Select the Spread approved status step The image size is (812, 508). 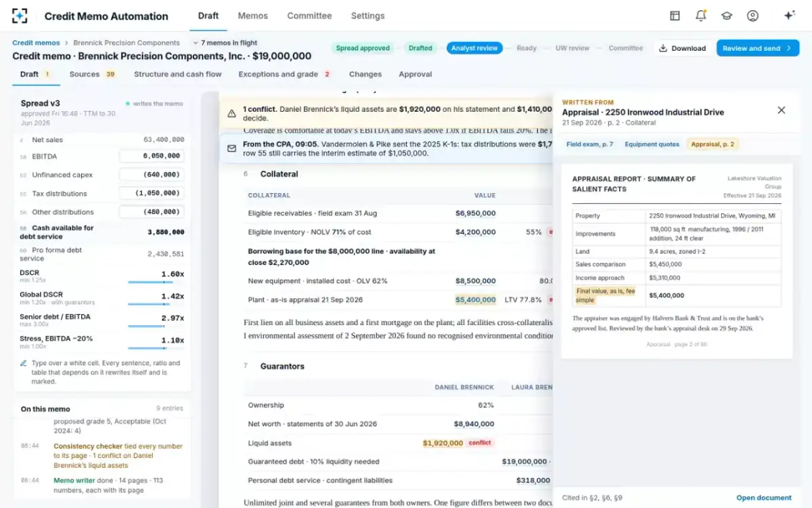coord(363,48)
